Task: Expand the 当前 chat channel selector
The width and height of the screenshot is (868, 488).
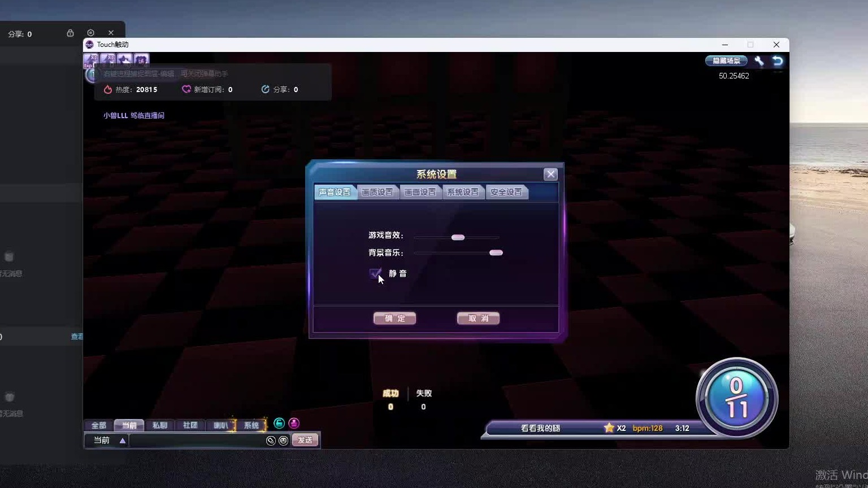Action: pyautogui.click(x=107, y=440)
